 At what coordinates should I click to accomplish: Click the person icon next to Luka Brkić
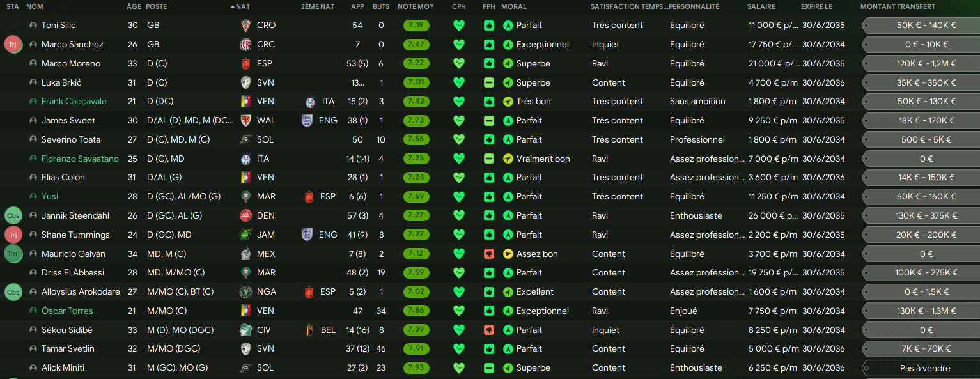(x=33, y=83)
